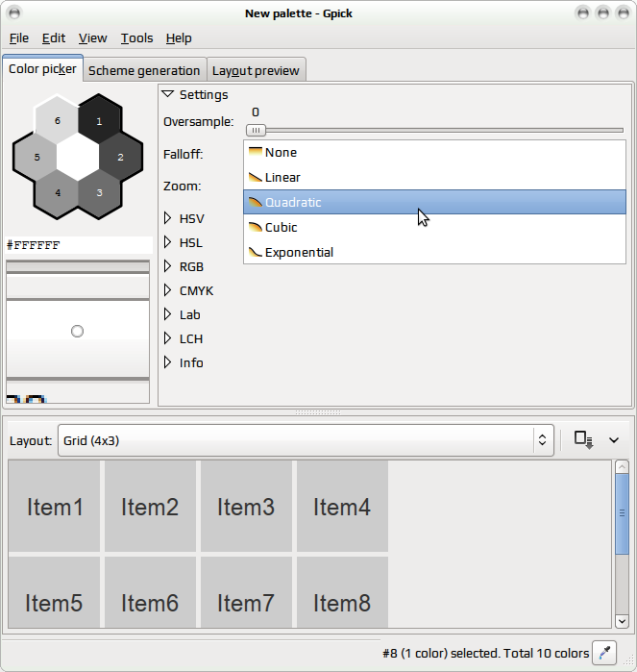
Task: Click the layout scrollbar up arrow
Action: [622, 466]
